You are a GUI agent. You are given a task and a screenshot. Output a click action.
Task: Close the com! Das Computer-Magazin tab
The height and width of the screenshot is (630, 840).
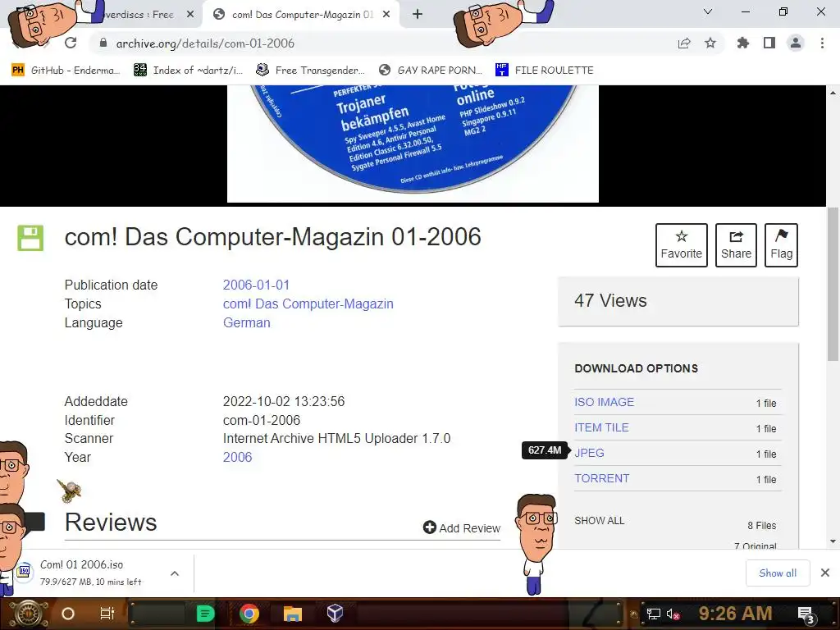click(386, 15)
